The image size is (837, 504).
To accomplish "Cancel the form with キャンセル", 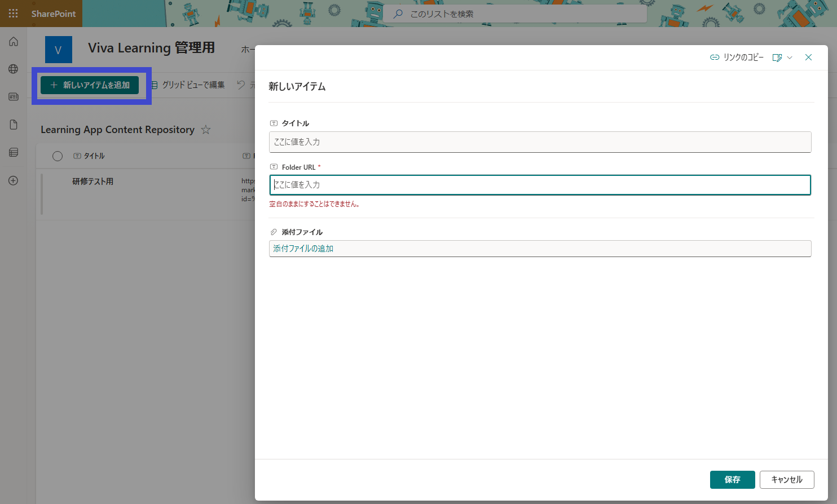I will coord(787,480).
